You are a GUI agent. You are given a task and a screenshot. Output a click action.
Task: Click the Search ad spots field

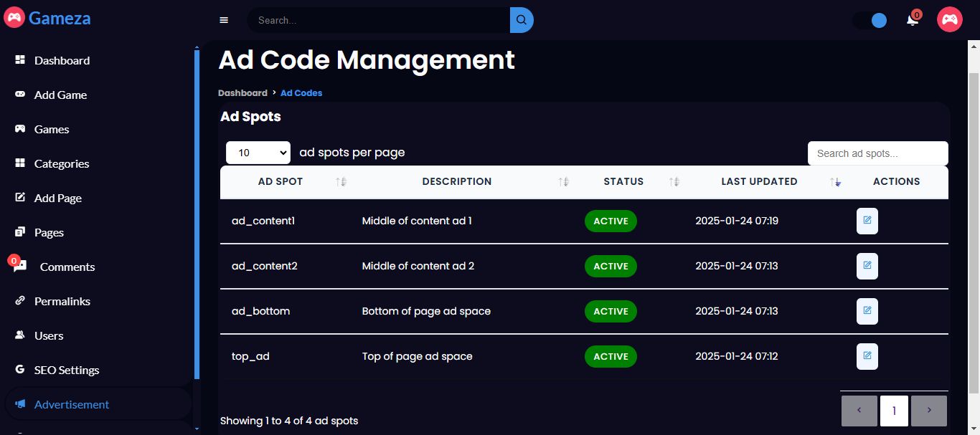point(877,153)
